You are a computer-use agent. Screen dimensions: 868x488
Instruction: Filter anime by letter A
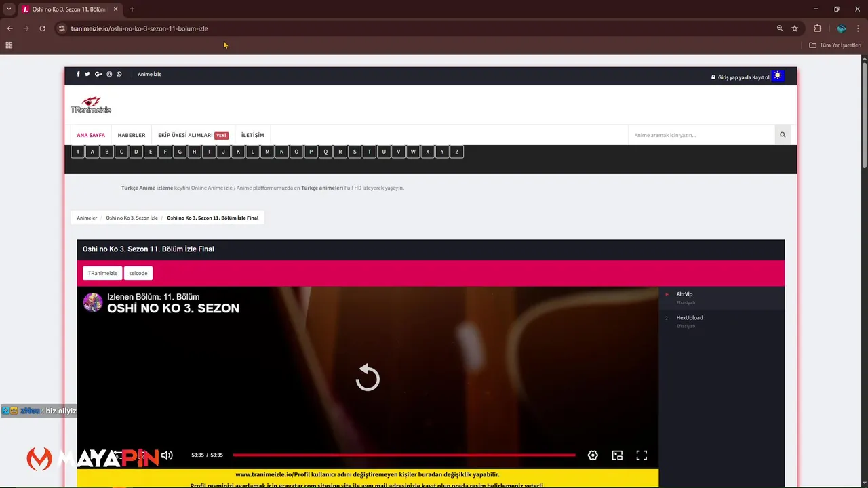point(92,152)
